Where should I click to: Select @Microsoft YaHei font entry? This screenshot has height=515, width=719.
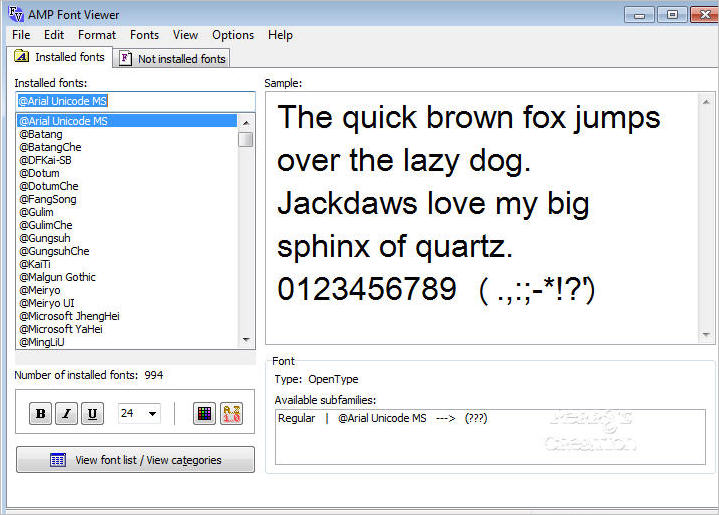tap(61, 329)
